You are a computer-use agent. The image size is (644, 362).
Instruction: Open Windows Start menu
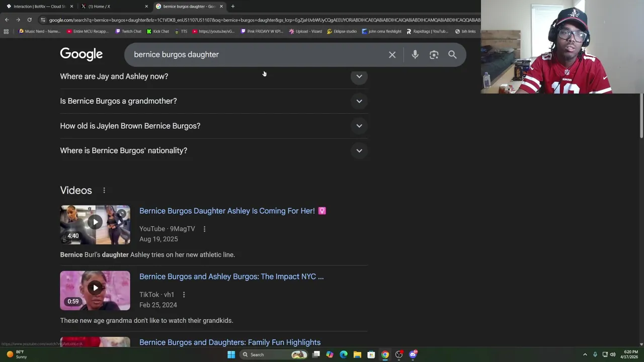tap(231, 354)
